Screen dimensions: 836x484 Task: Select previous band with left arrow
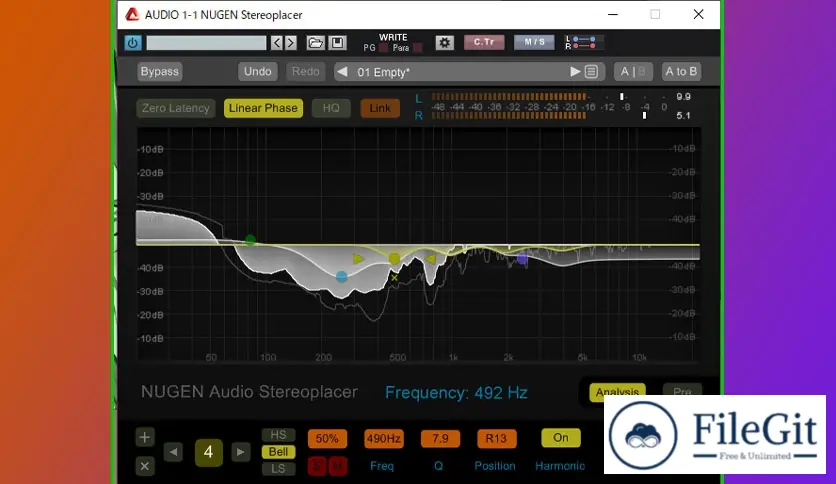[173, 452]
